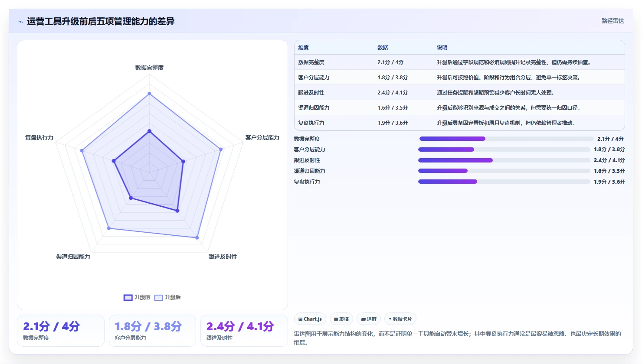Open the 1.8分 / 3.8分 客户分层能力 stat card

click(152, 331)
